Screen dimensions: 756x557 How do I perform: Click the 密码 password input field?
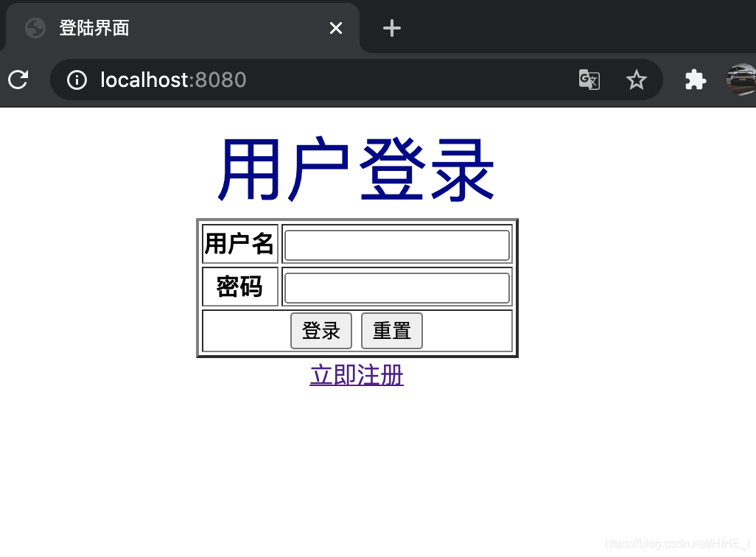pyautogui.click(x=397, y=288)
